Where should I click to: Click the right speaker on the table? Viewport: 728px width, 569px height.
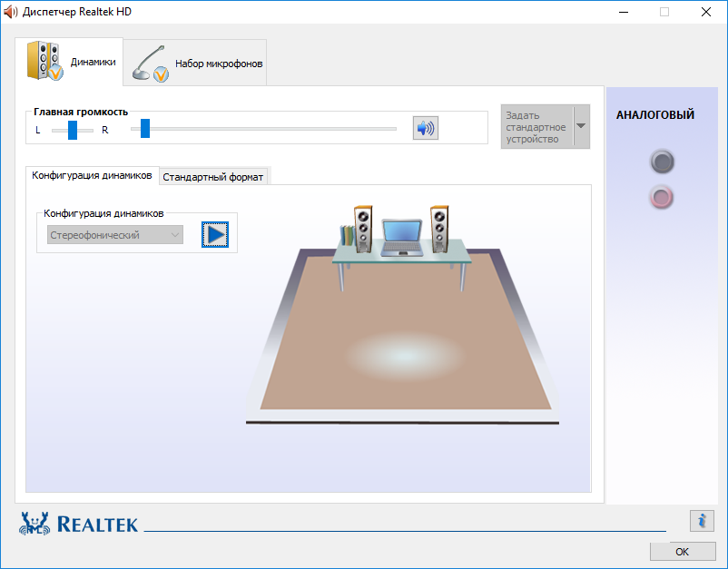(x=439, y=229)
